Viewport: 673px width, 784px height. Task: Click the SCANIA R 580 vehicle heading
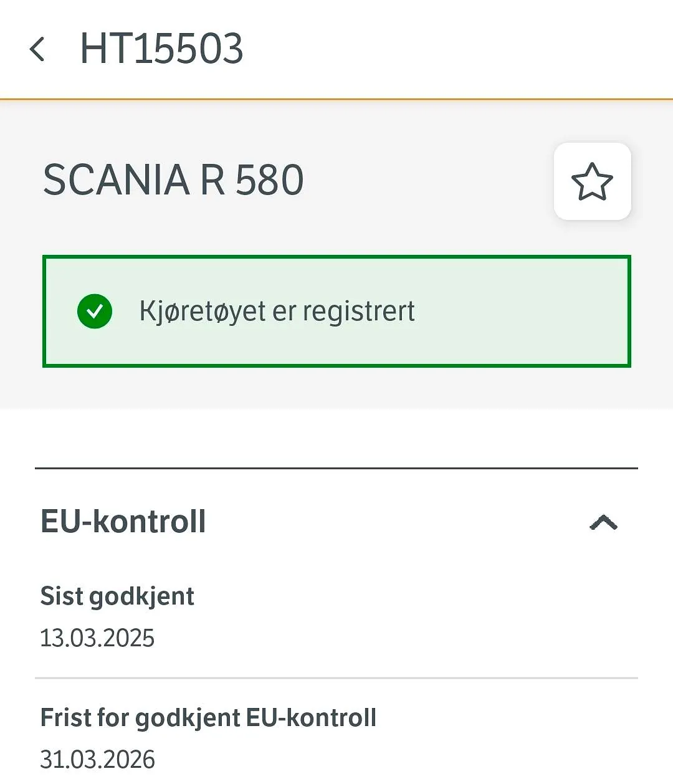coord(173,180)
